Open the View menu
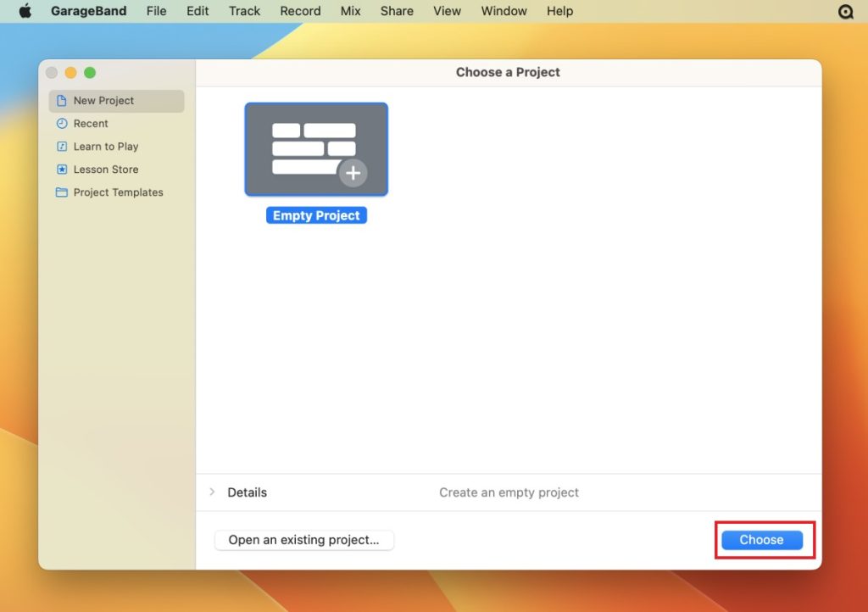 447,11
